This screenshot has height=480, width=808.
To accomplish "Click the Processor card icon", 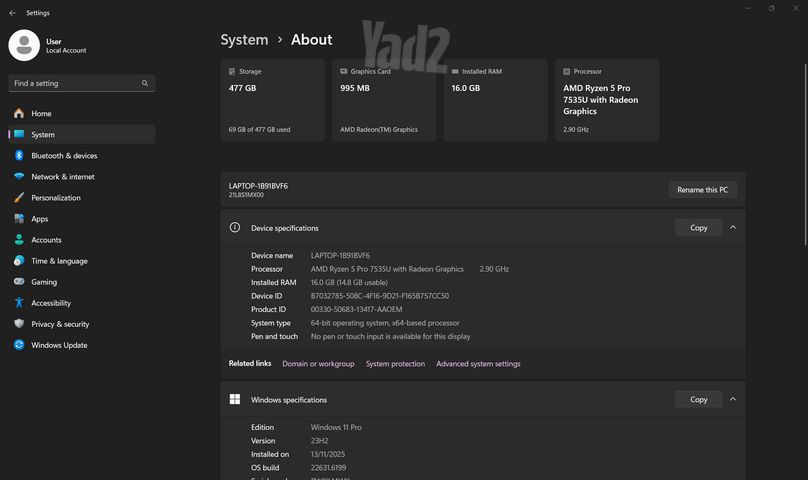I will 566,71.
